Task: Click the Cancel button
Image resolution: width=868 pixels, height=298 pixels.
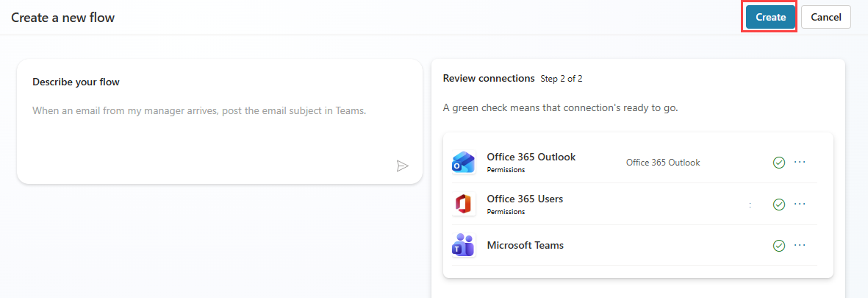Action: point(826,17)
